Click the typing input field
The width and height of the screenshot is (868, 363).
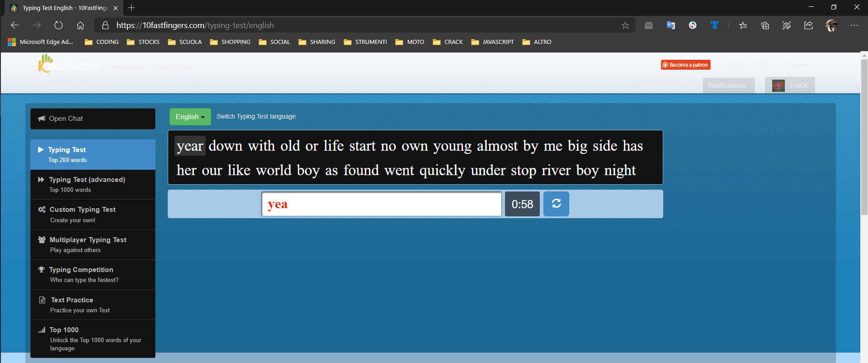[x=381, y=204]
